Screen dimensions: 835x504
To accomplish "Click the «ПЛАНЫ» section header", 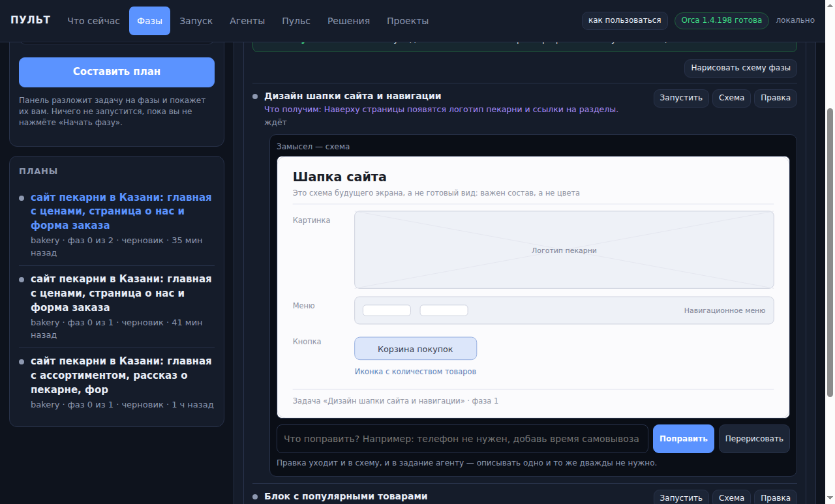I will click(38, 171).
